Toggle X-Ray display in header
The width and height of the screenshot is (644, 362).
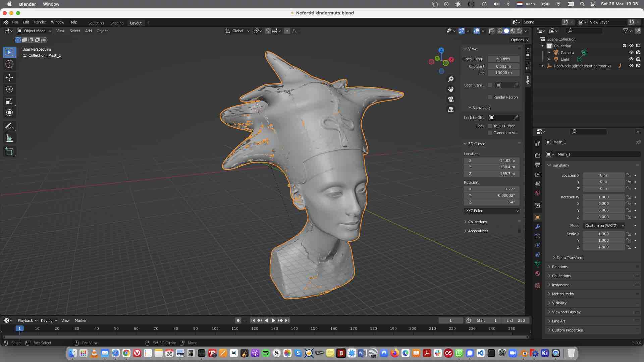point(491,31)
